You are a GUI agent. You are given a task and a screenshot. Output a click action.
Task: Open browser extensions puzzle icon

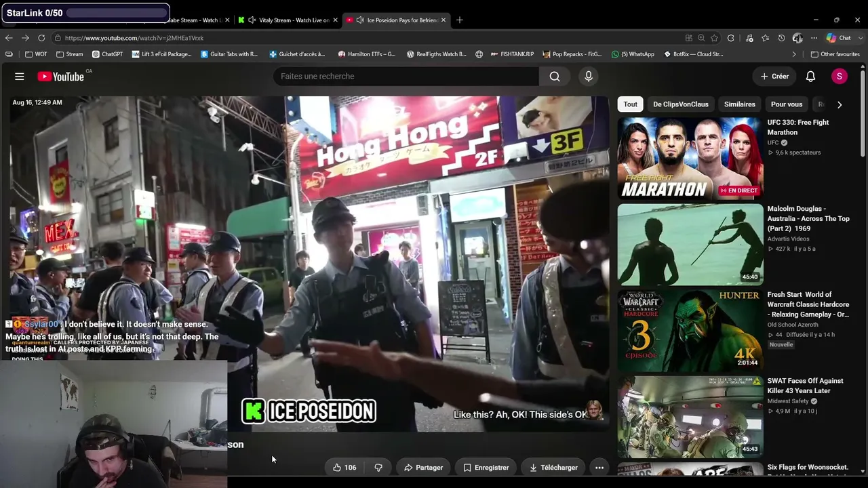(731, 38)
